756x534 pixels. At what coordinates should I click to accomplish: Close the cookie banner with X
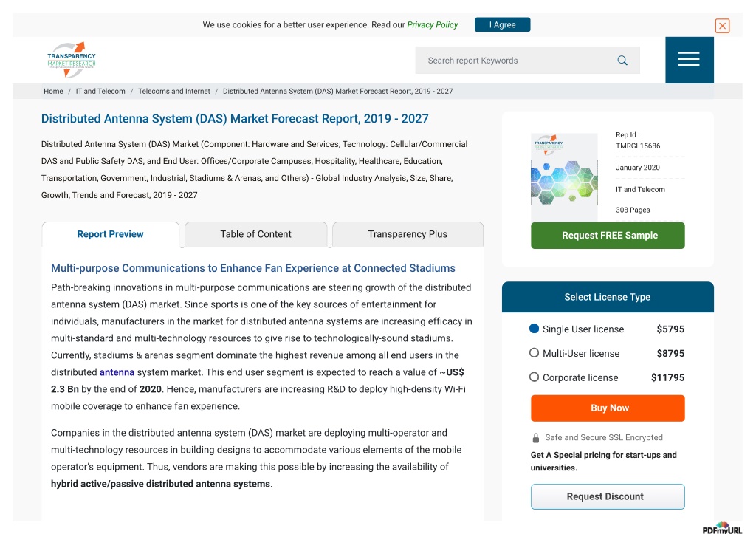(x=722, y=26)
